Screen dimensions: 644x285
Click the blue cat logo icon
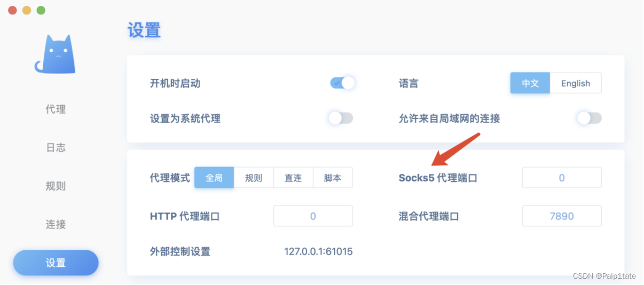55,54
